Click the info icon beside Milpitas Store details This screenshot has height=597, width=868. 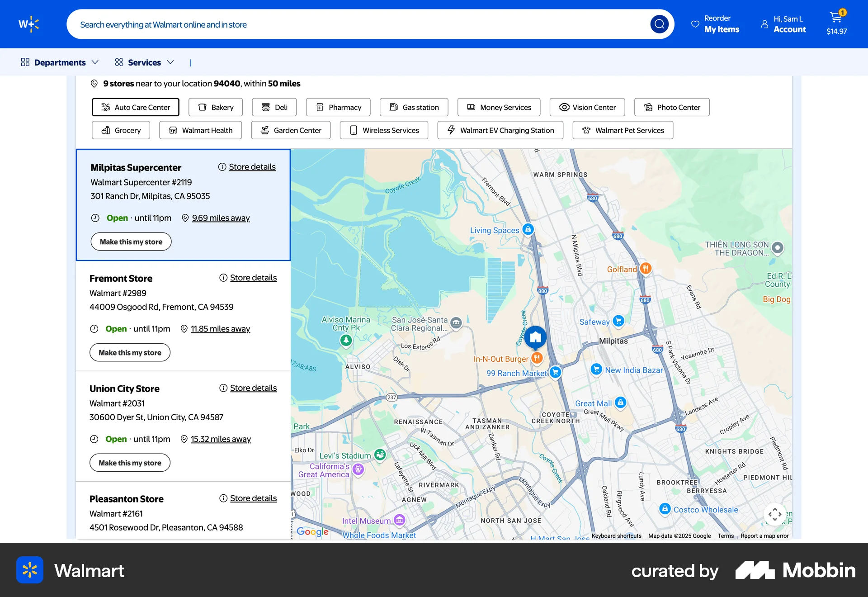222,166
